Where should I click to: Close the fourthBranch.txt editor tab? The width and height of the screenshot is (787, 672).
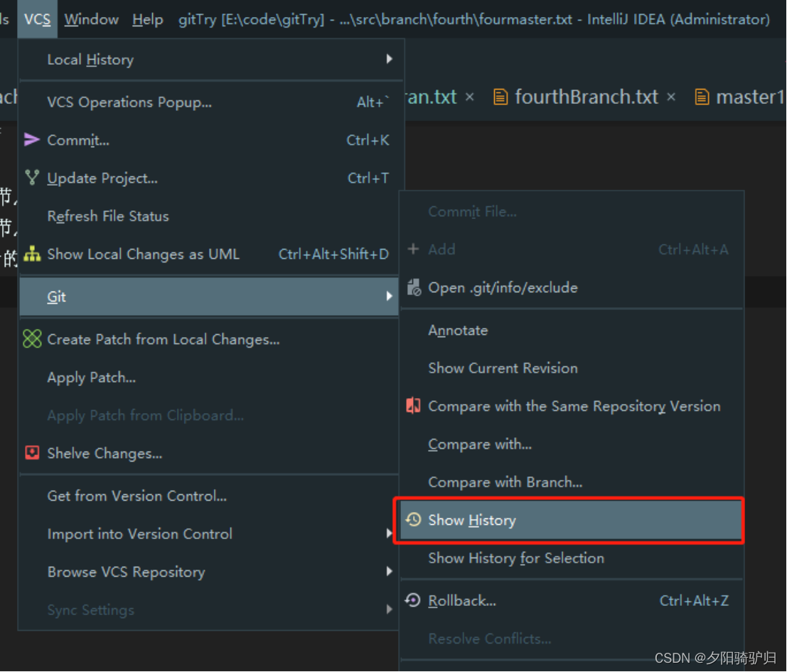(x=671, y=97)
